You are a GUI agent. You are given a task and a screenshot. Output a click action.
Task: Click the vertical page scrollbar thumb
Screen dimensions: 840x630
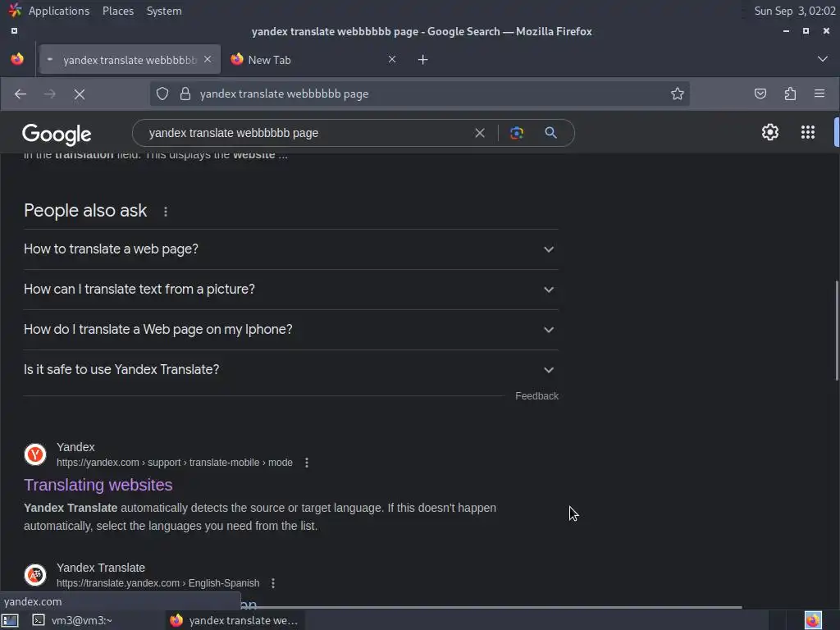tap(836, 331)
